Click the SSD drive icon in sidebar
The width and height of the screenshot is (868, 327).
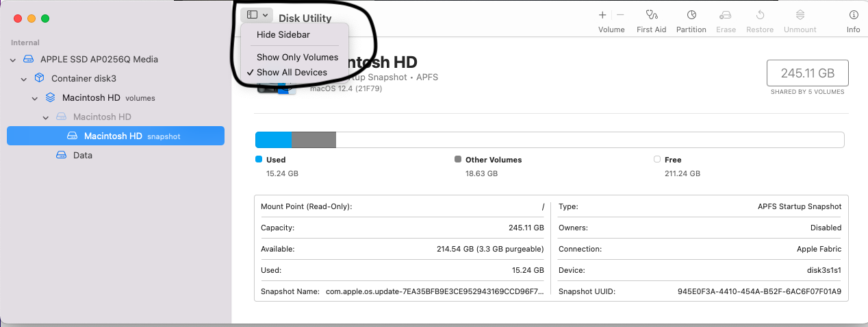coord(29,60)
